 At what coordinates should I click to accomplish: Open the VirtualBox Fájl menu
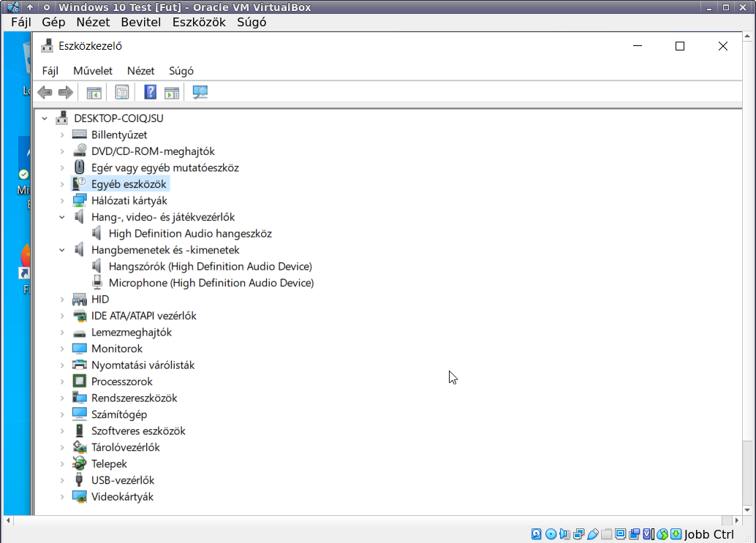point(21,22)
